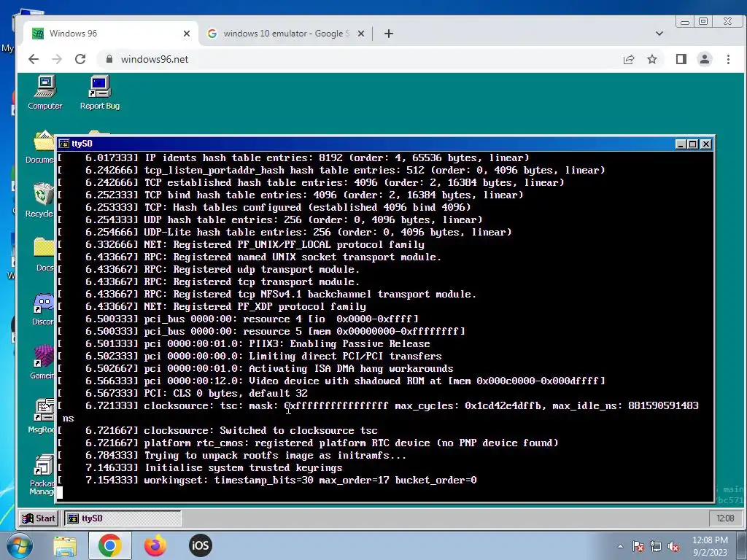Go forward in Chrome
Image resolution: width=747 pixels, height=560 pixels.
click(x=57, y=59)
